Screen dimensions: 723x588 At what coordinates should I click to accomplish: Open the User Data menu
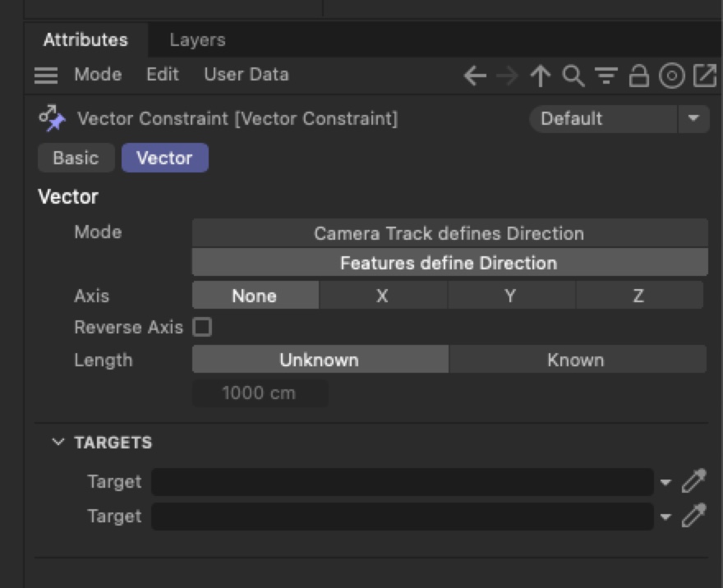[x=246, y=75]
